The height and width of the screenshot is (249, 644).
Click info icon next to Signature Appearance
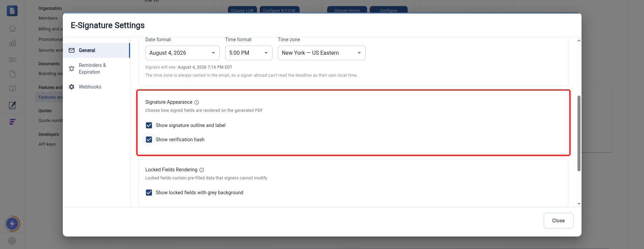pos(197,102)
